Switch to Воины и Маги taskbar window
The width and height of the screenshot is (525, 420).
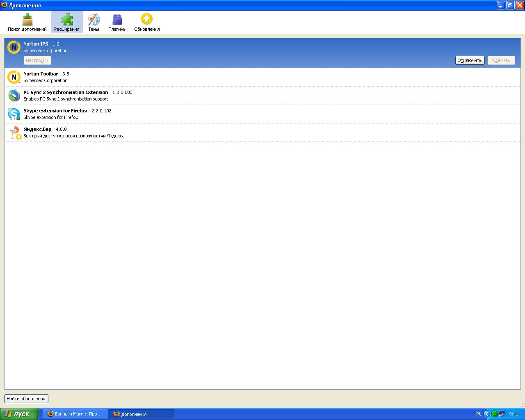click(76, 414)
